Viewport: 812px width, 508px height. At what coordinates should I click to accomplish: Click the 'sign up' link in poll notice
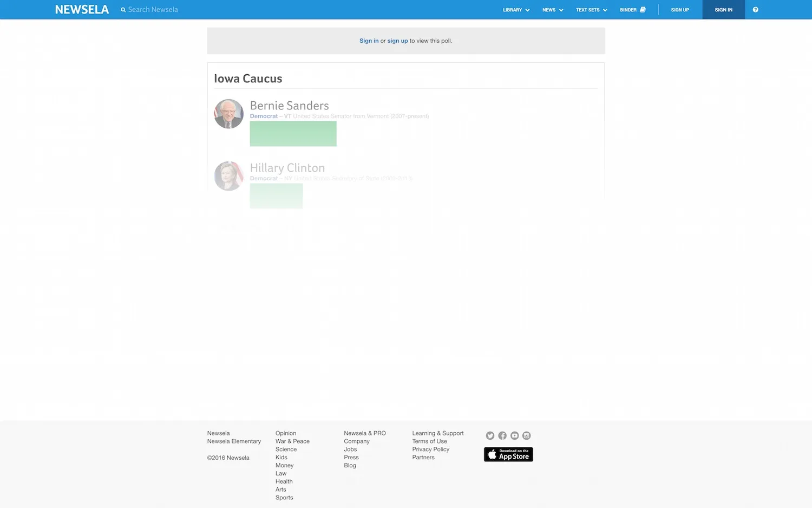[x=397, y=41]
